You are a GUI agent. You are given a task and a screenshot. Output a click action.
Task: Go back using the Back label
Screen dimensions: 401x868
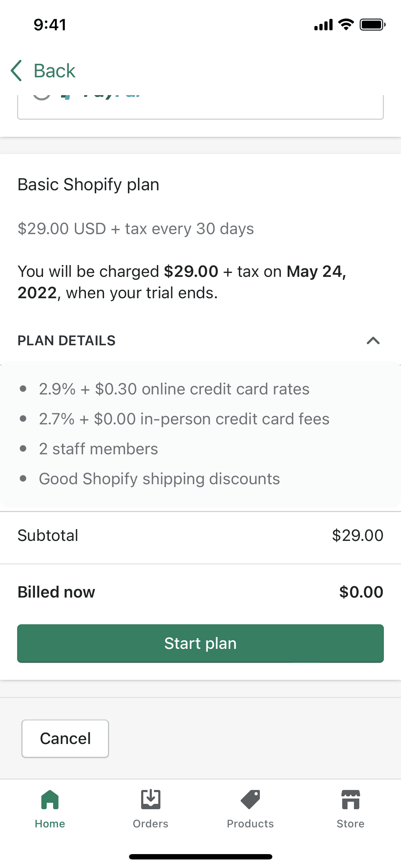click(55, 71)
